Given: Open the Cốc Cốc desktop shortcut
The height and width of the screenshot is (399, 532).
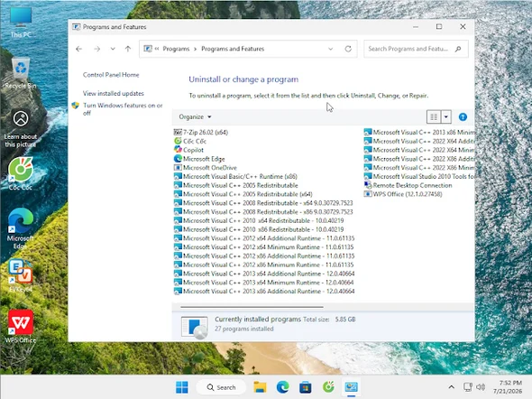Looking at the screenshot, I should pyautogui.click(x=21, y=173).
